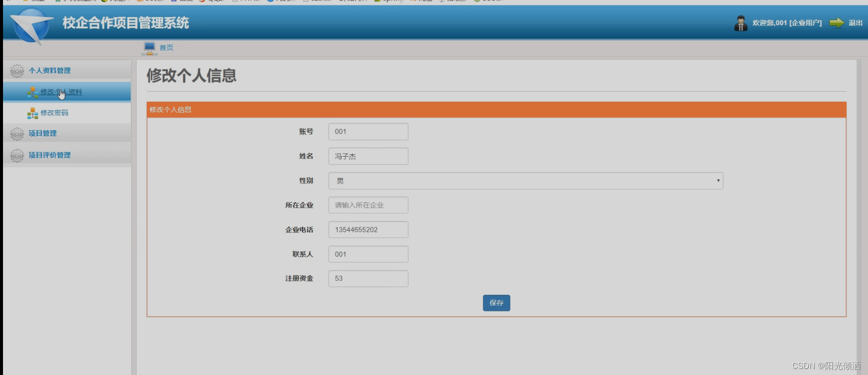Click the 企业电话 field label
The width and height of the screenshot is (868, 375).
pos(299,230)
